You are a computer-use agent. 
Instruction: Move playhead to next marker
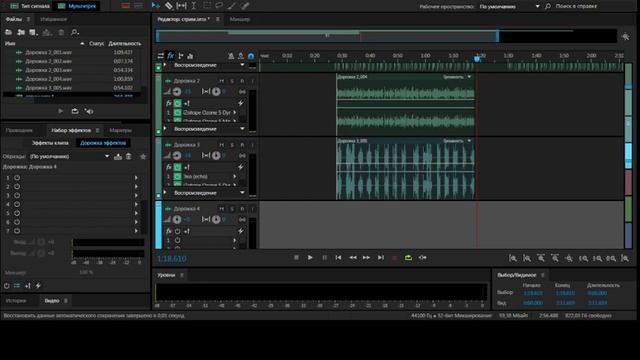coord(381,258)
